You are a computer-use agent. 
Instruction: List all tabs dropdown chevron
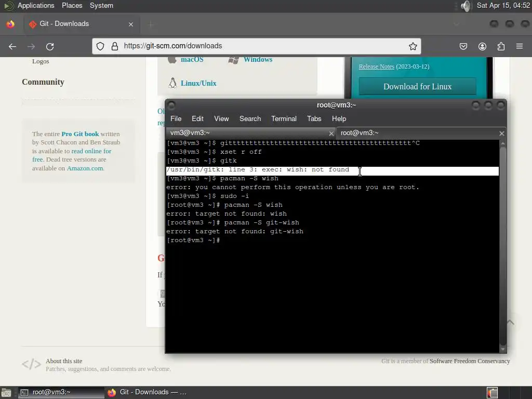pos(456,24)
